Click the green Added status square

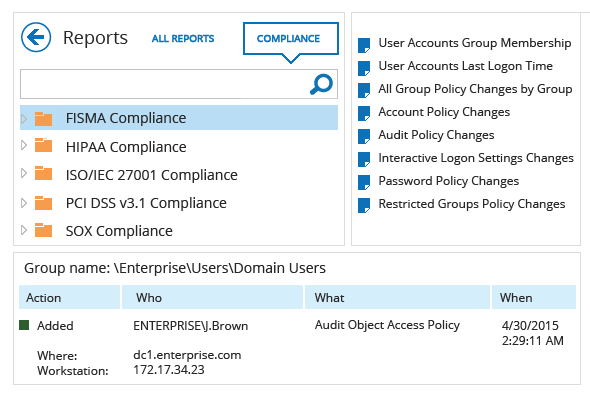pyautogui.click(x=24, y=325)
